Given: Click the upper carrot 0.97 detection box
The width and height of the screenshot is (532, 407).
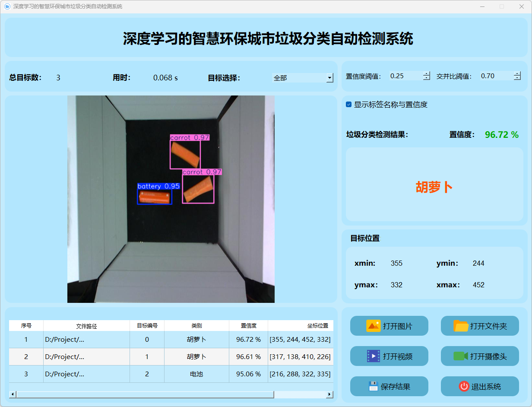Looking at the screenshot, I should click(x=185, y=155).
